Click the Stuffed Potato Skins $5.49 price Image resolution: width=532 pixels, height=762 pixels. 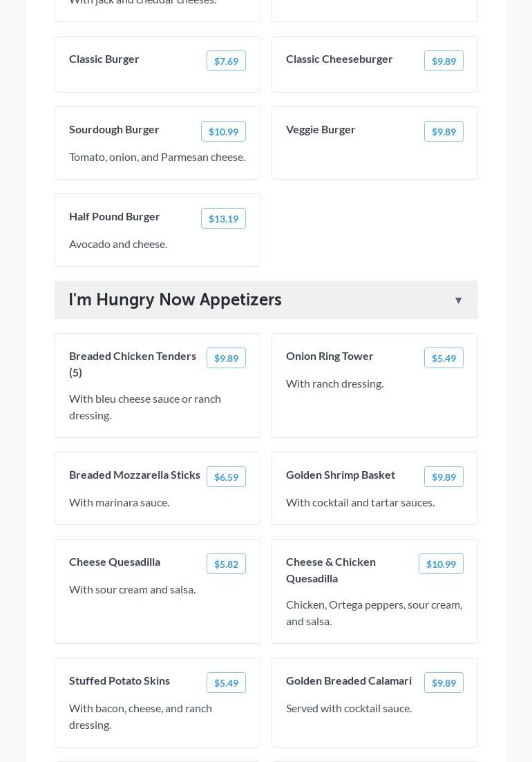(226, 683)
